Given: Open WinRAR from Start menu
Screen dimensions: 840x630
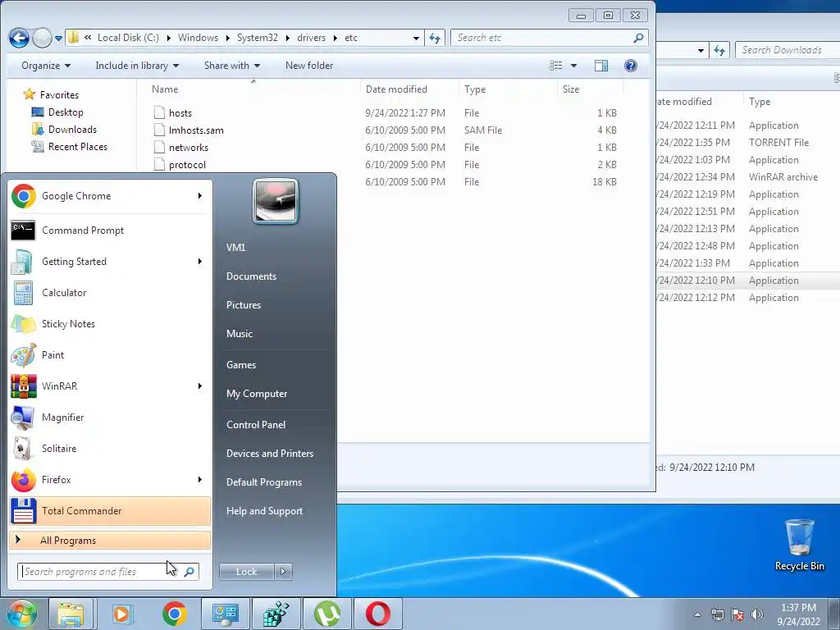Looking at the screenshot, I should (110, 386).
